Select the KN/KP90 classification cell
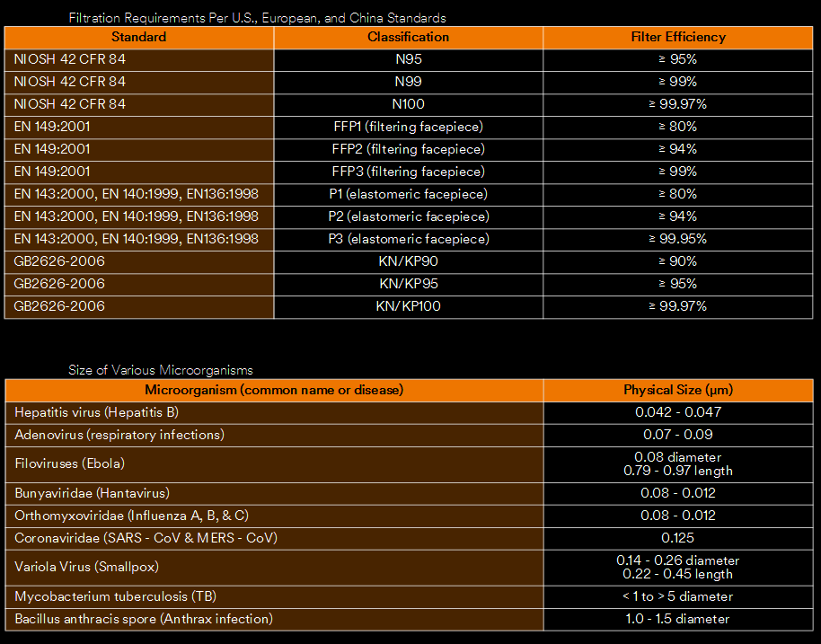821x644 pixels. point(408,261)
